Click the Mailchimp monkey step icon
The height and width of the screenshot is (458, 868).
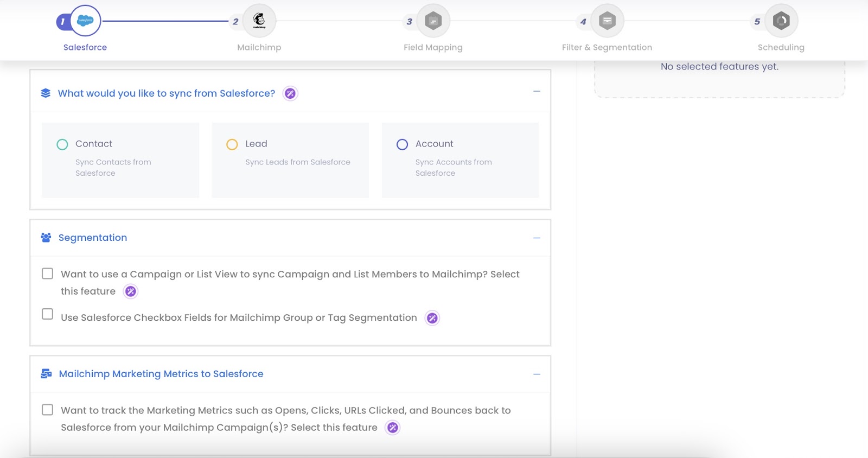259,21
